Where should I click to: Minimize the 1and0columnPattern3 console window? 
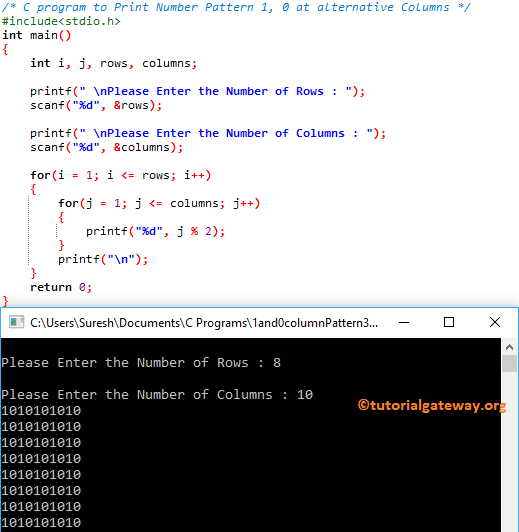[404, 322]
